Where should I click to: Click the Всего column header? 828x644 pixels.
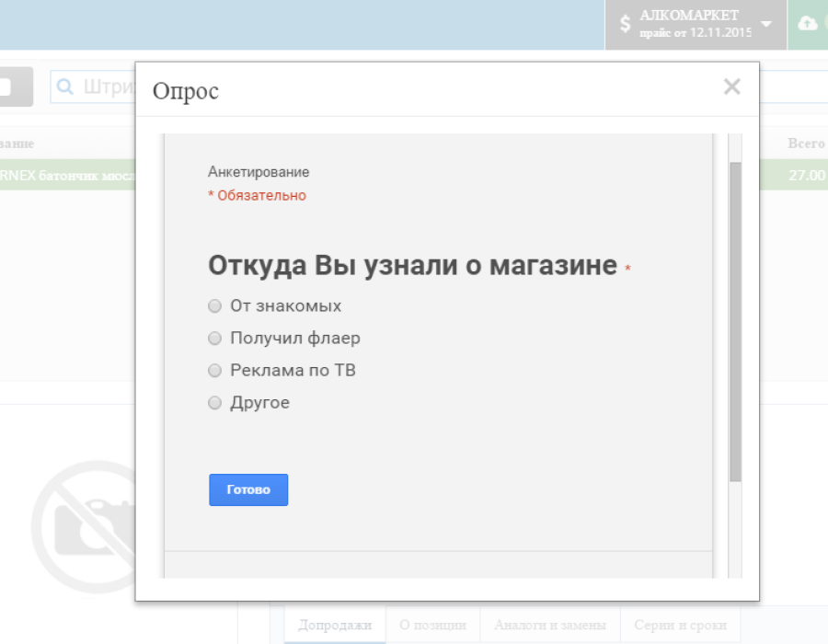click(806, 143)
